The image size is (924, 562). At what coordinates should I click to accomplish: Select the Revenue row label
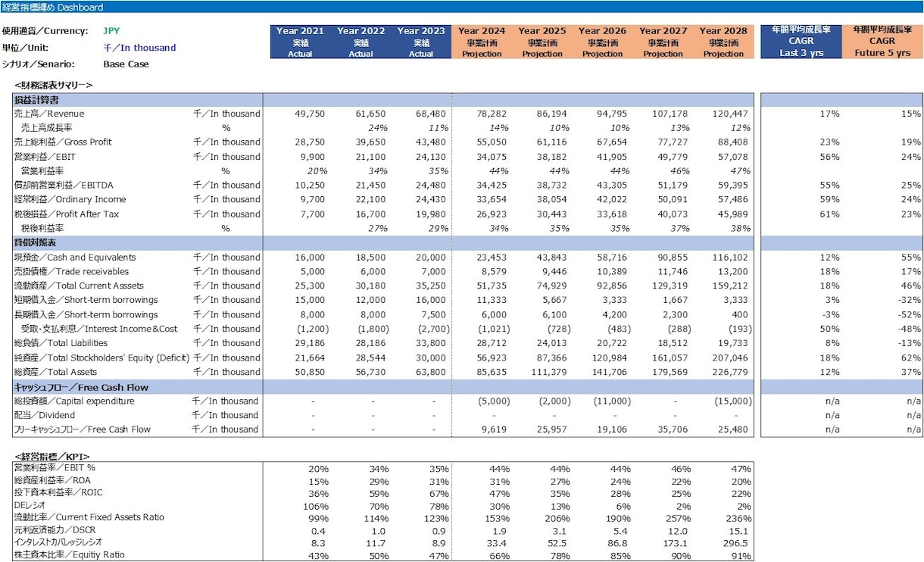[49, 114]
